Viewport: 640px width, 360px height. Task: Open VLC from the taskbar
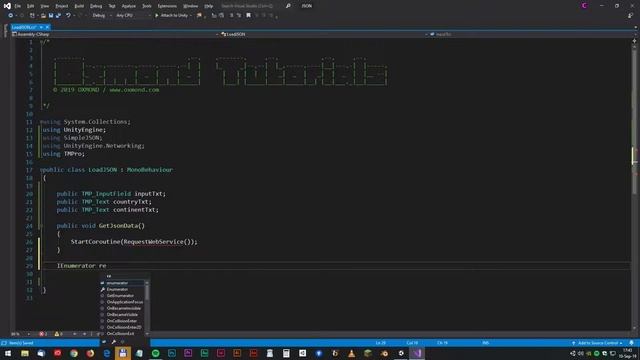click(x=351, y=353)
